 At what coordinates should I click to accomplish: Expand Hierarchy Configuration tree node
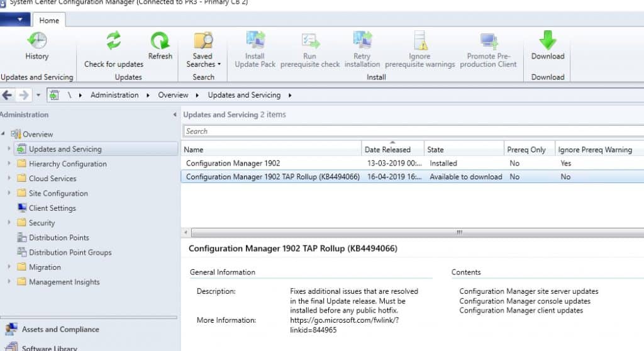click(x=9, y=164)
